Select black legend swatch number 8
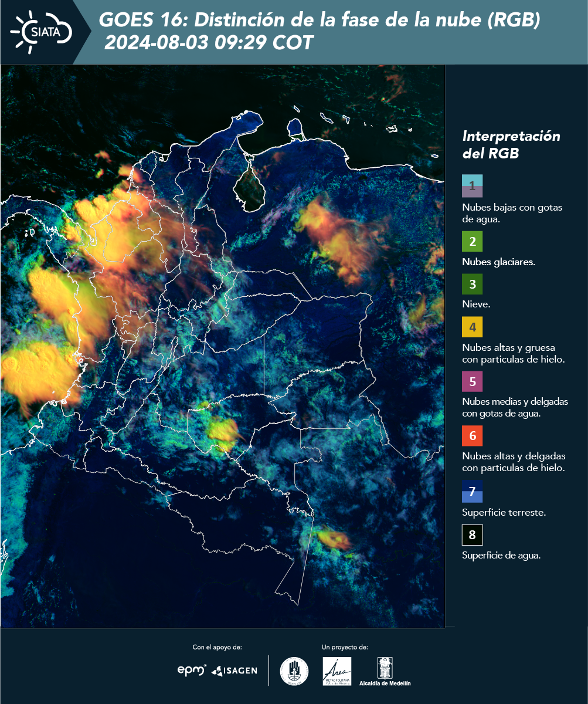 [x=472, y=535]
